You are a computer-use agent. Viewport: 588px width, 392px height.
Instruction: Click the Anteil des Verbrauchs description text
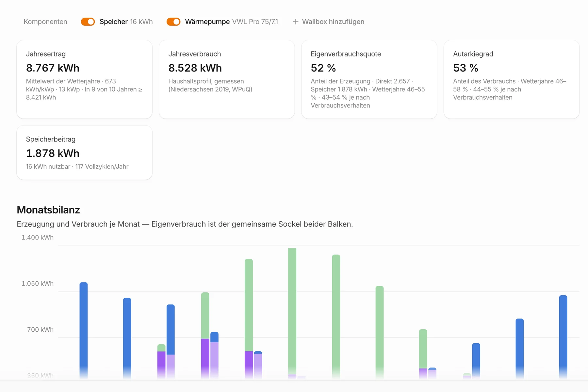click(x=510, y=89)
